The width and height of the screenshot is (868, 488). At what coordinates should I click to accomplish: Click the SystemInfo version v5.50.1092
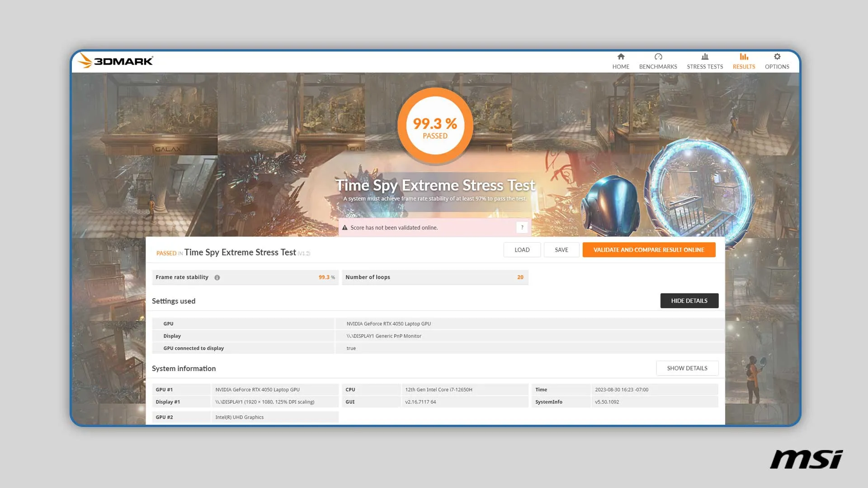[607, 402]
